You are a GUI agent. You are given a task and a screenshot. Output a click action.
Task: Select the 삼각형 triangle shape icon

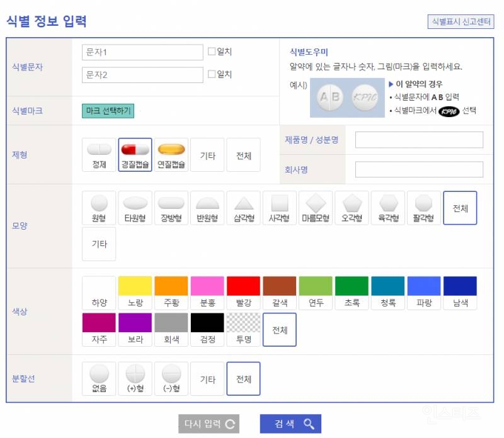243,208
